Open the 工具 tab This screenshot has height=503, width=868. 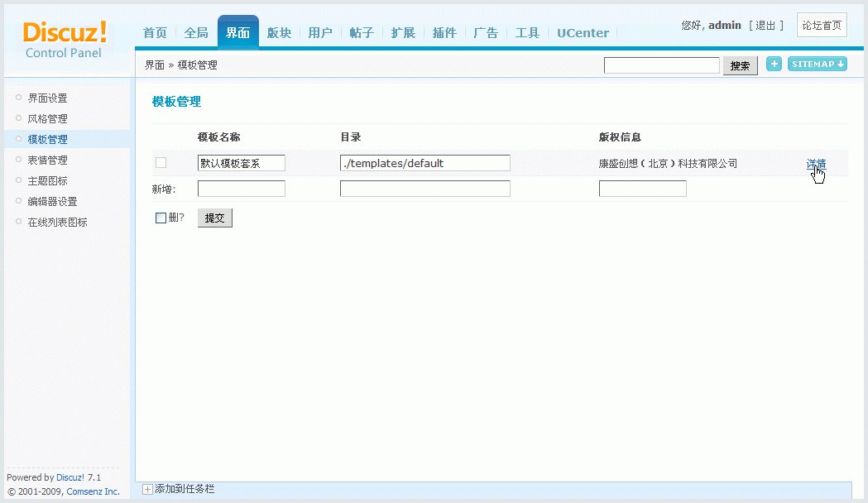coord(527,33)
